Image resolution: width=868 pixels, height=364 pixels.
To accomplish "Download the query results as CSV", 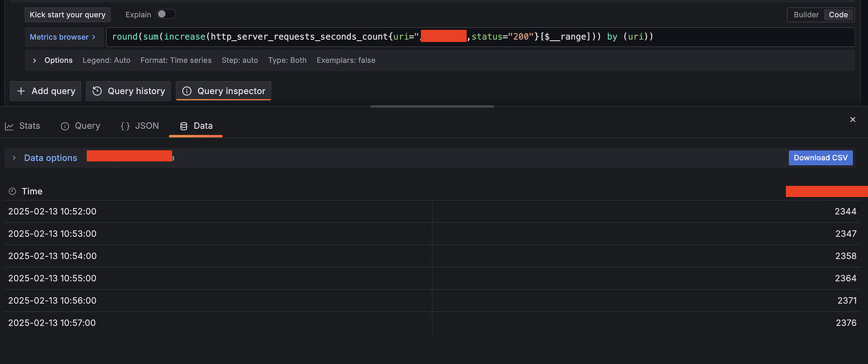I will [820, 157].
